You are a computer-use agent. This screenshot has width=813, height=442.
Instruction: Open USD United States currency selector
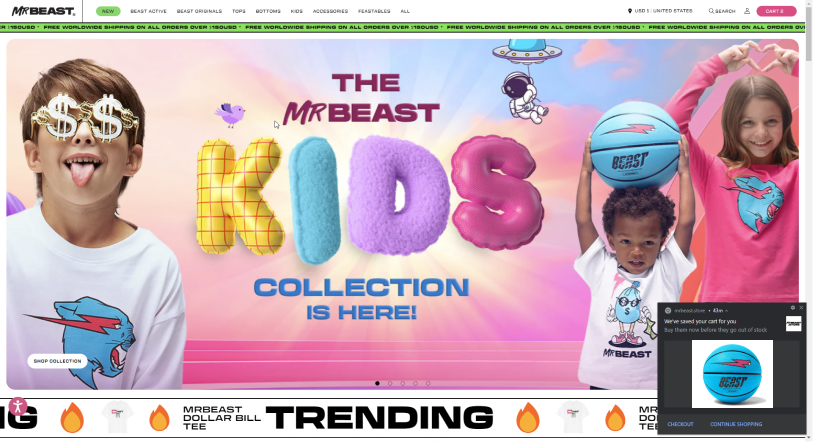point(660,11)
